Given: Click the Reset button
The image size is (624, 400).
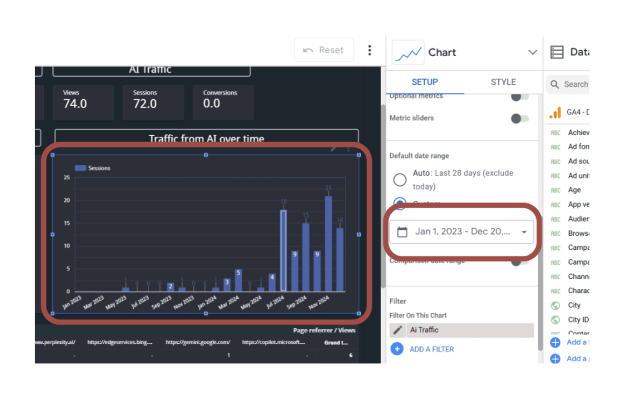Looking at the screenshot, I should tap(322, 50).
